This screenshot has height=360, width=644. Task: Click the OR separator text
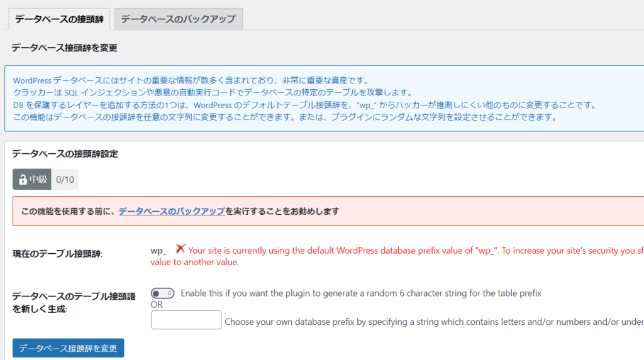coord(157,305)
